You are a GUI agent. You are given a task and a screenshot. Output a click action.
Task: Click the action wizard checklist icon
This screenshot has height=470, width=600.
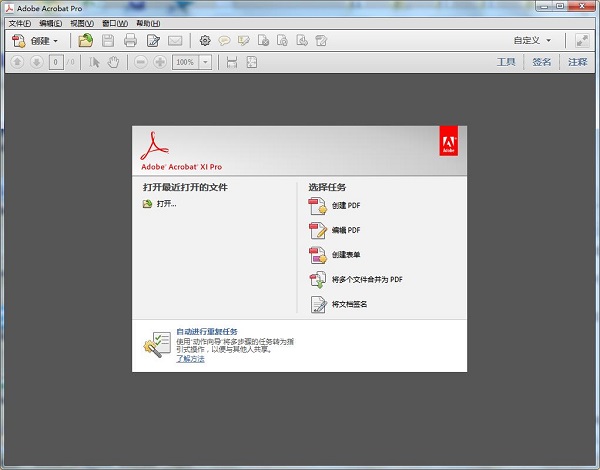157,344
